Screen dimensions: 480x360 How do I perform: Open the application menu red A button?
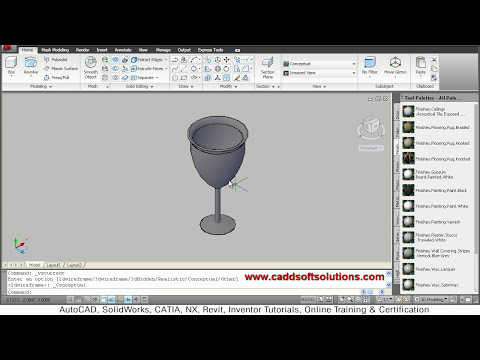point(9,49)
